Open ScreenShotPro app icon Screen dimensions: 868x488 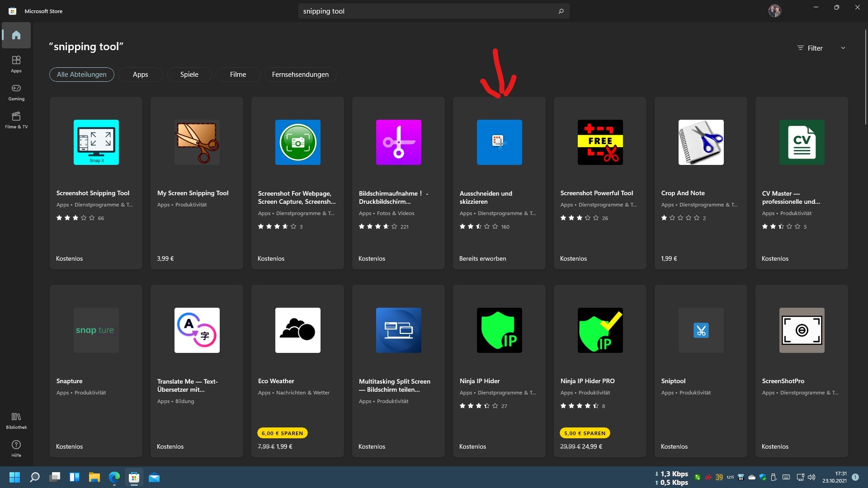802,330
